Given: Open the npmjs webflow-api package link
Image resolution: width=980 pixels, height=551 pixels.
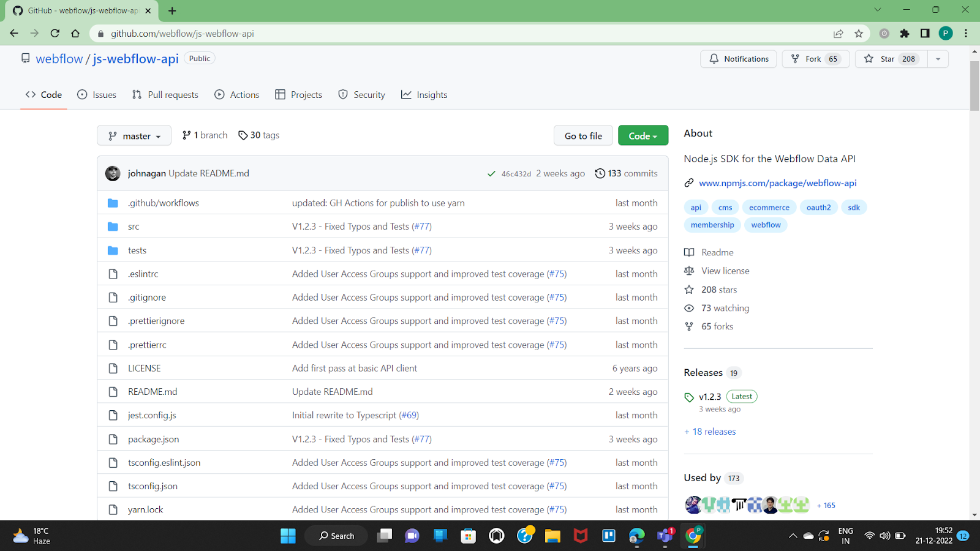Looking at the screenshot, I should [x=778, y=183].
